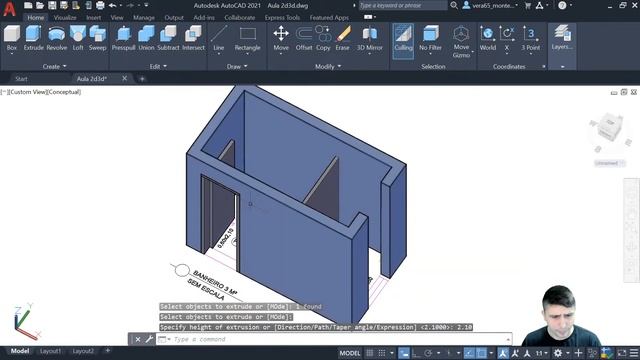This screenshot has height=360, width=640.
Task: Open the No Filter selection tool
Action: (430, 38)
